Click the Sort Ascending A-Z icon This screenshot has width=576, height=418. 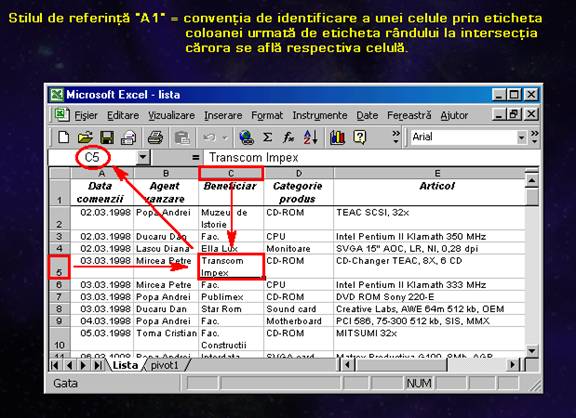click(x=310, y=137)
